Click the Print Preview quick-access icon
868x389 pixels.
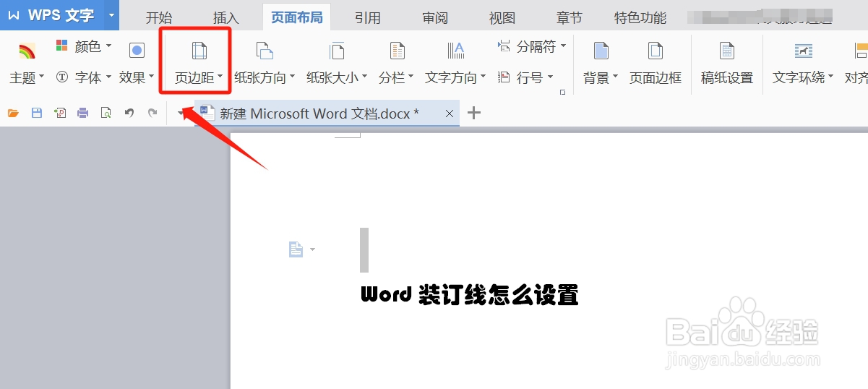tap(106, 113)
